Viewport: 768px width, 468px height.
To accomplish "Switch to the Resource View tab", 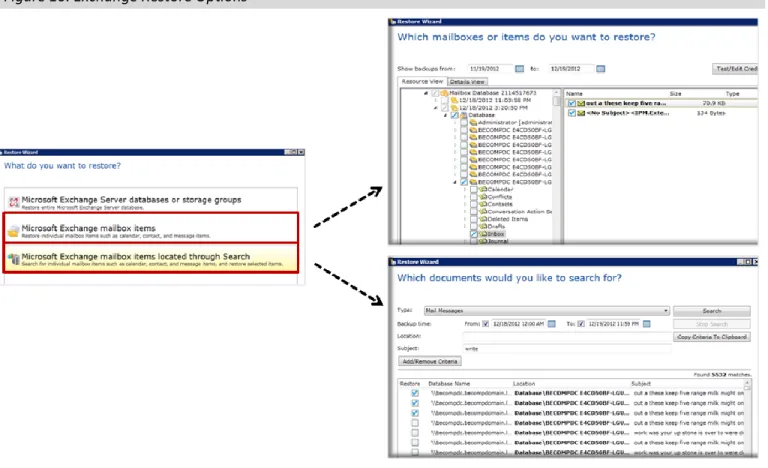I will [422, 82].
